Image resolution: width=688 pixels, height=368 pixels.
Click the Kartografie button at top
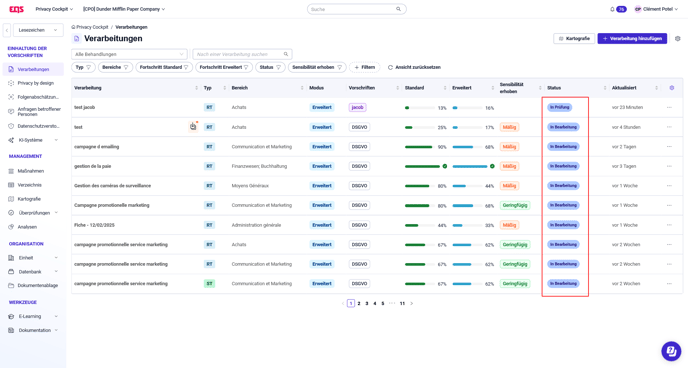point(574,39)
